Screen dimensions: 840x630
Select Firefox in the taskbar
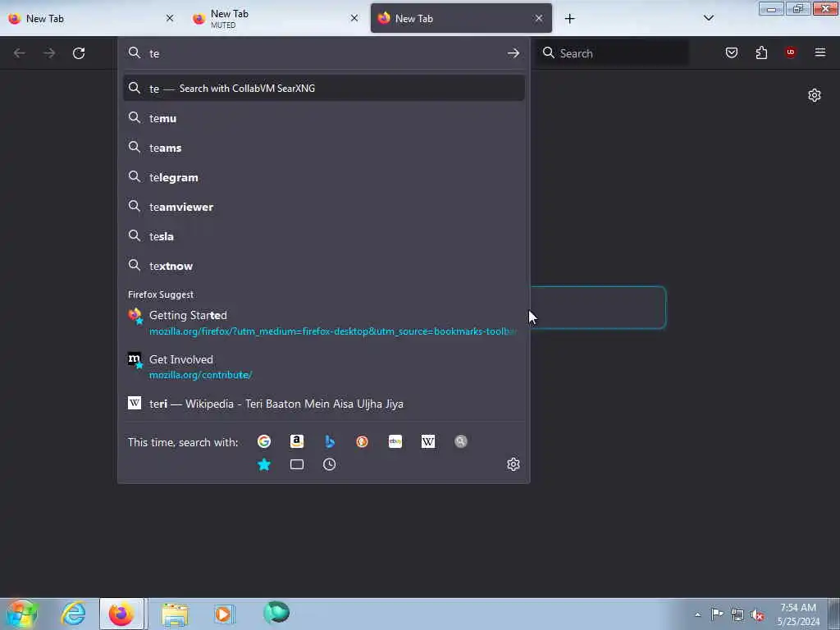[121, 614]
